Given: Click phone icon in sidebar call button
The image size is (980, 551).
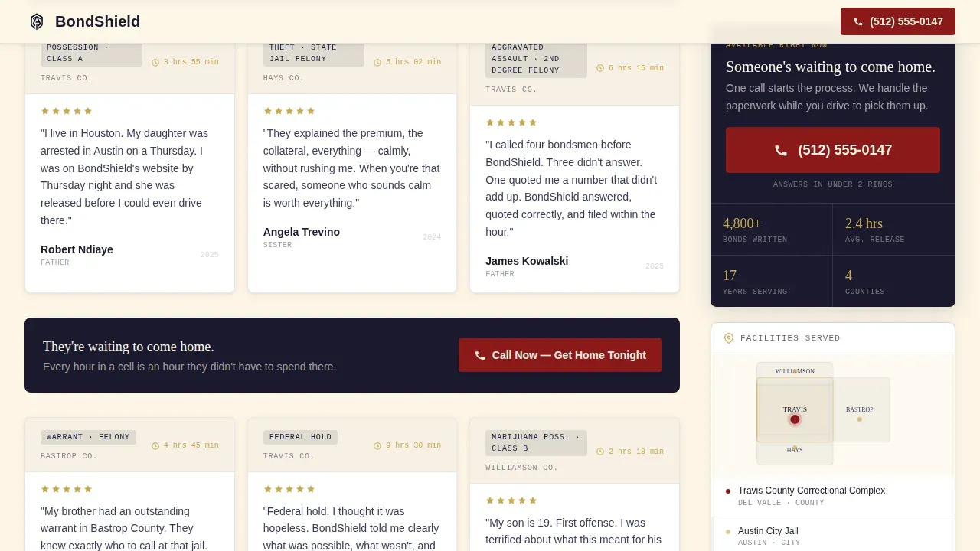Looking at the screenshot, I should 781,151.
